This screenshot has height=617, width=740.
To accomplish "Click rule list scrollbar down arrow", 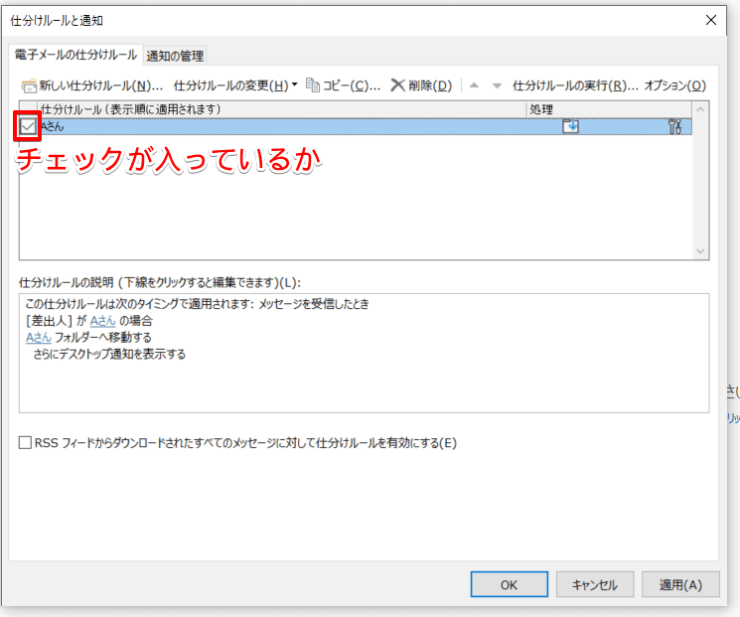I will (x=700, y=251).
